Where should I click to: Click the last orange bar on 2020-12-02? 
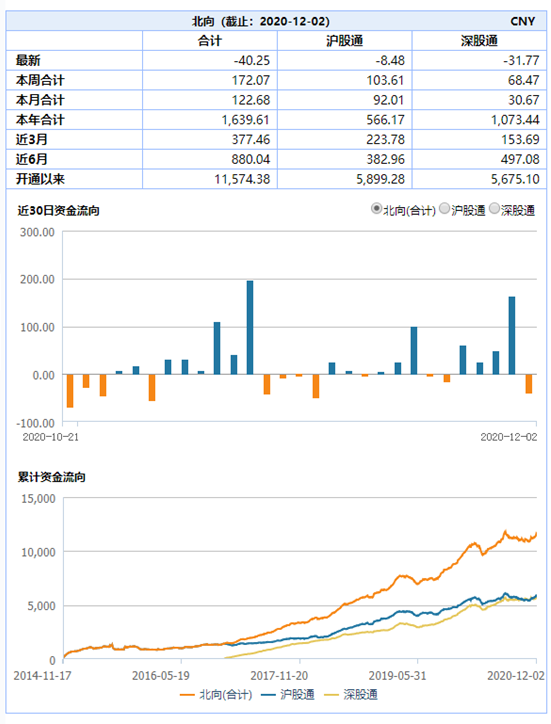tap(529, 384)
